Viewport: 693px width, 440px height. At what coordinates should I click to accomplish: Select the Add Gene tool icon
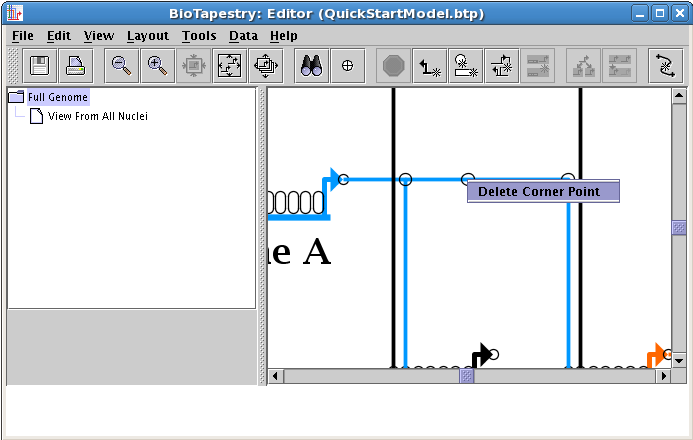point(465,66)
